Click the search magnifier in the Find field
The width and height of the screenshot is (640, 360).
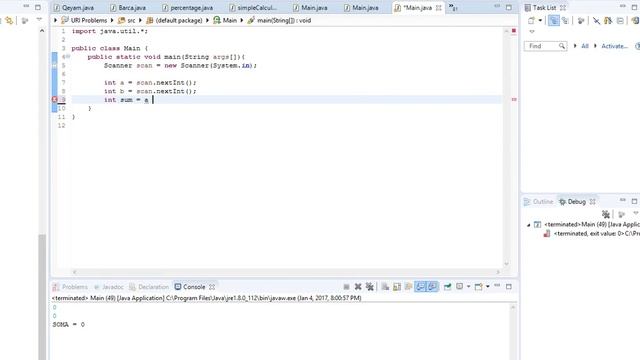pyautogui.click(x=562, y=46)
